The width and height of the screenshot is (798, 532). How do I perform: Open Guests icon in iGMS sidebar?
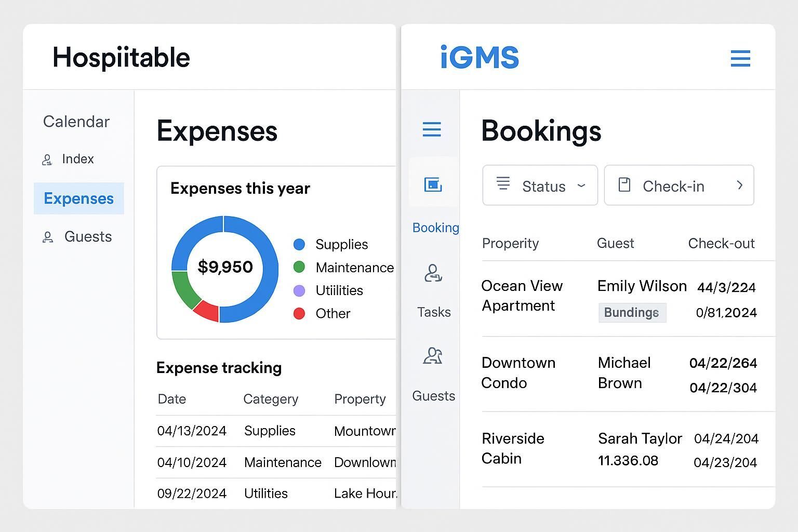tap(433, 356)
